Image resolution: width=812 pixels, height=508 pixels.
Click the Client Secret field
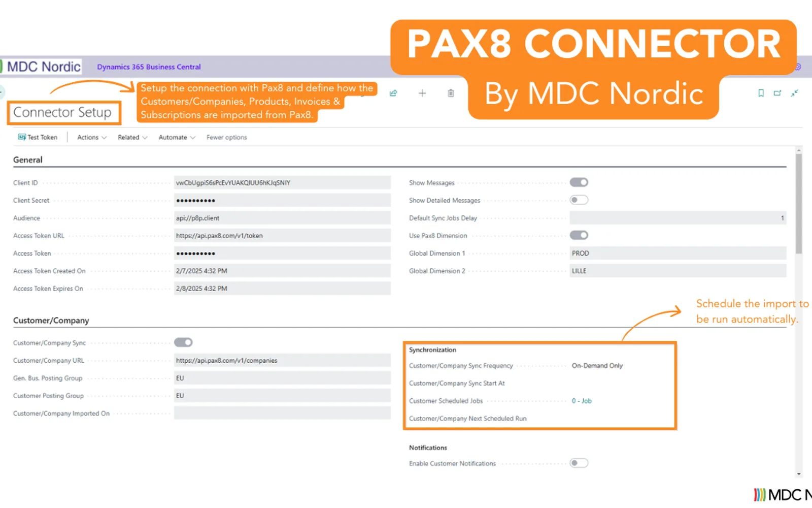point(282,200)
